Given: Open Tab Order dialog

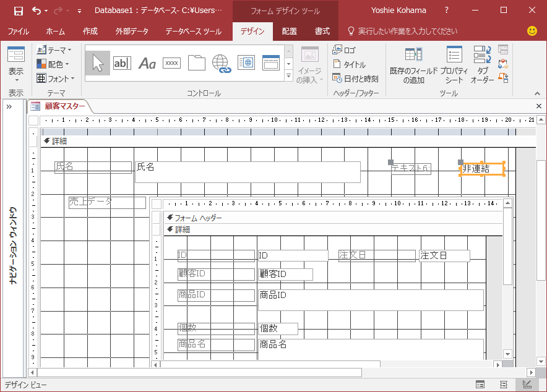Looking at the screenshot, I should [x=483, y=66].
